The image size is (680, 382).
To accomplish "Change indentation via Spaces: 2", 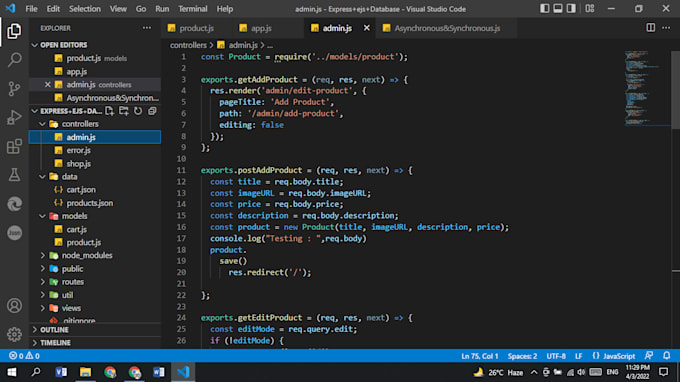I will click(x=522, y=356).
